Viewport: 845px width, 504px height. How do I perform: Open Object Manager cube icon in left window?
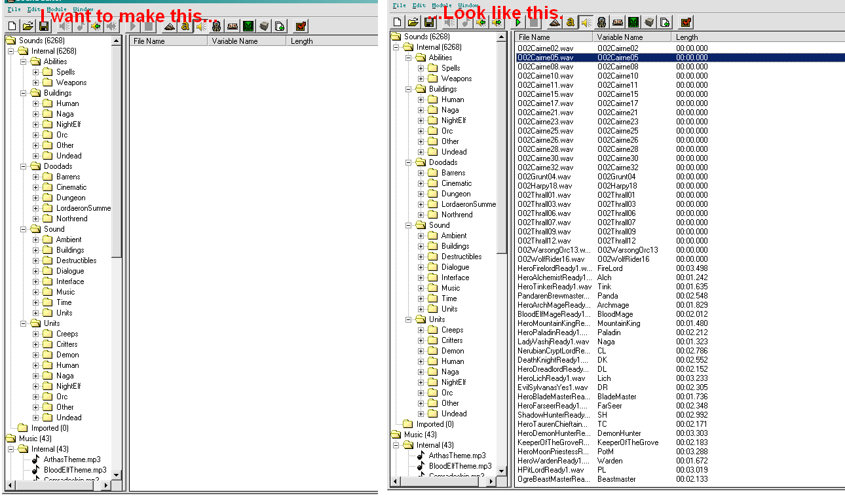coord(264,26)
